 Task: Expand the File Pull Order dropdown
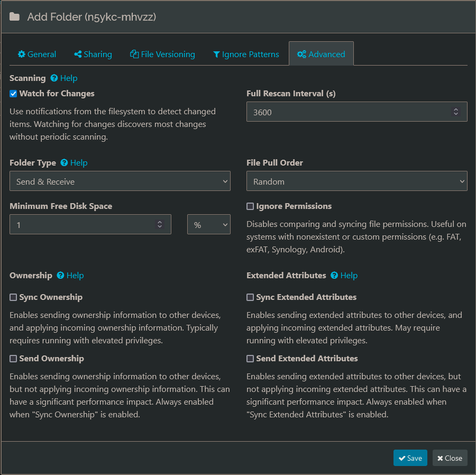click(x=356, y=181)
